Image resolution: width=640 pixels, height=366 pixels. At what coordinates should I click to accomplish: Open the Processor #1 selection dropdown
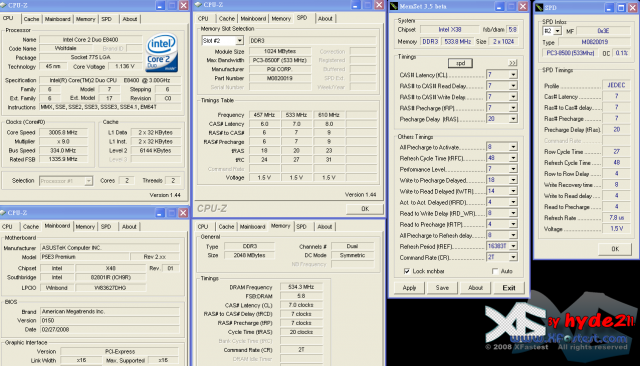tap(89, 181)
